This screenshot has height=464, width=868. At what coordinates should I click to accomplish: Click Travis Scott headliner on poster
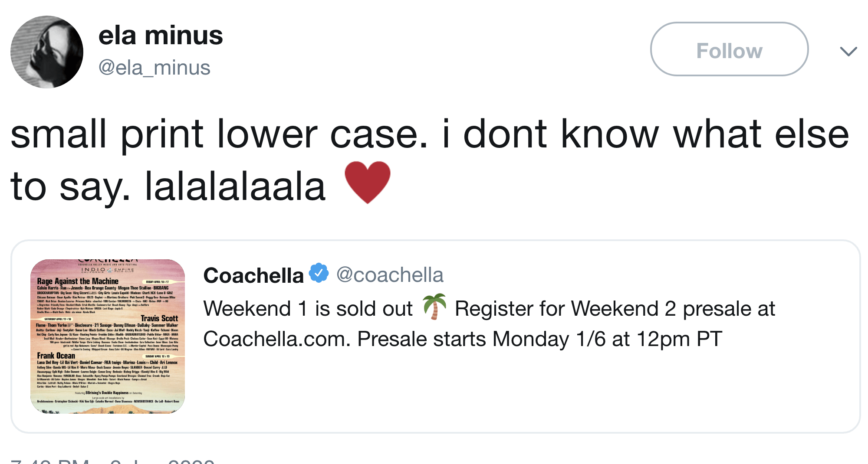[159, 318]
